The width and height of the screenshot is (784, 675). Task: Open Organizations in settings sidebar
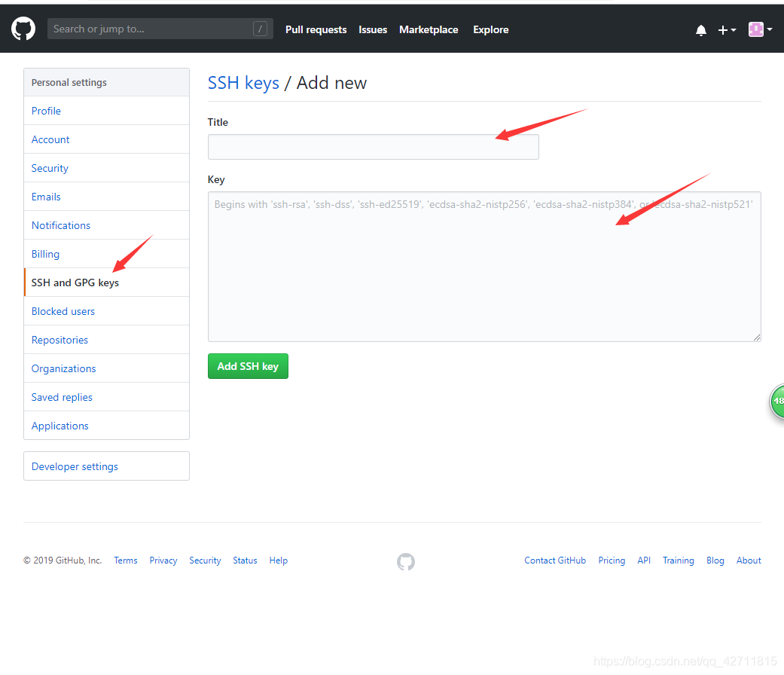106,368
